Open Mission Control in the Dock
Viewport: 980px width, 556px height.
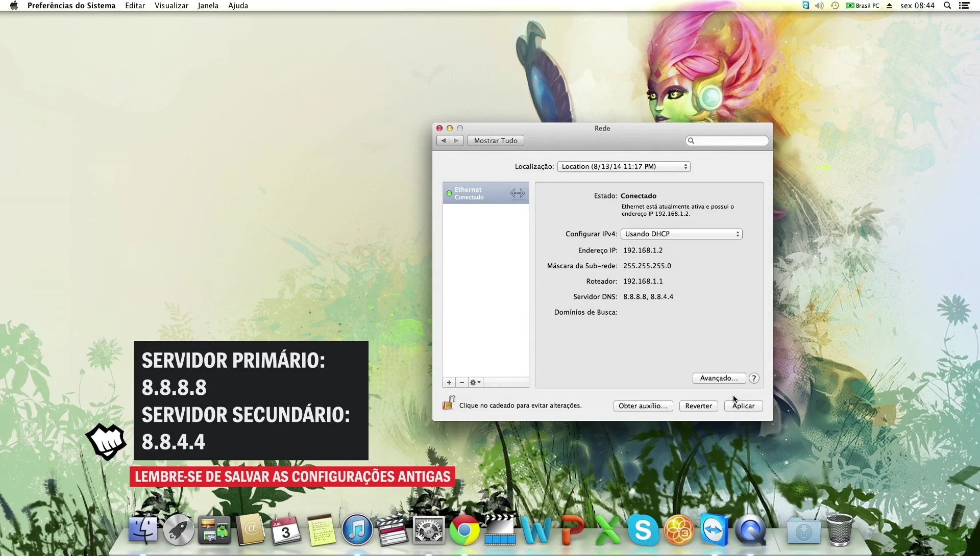point(214,530)
